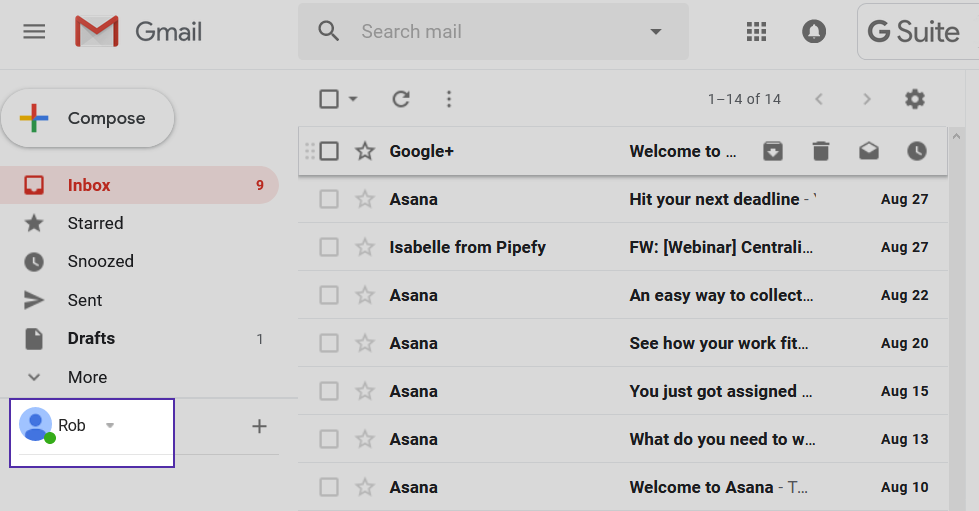
Task: Star the Welcome to Asana email
Action: tap(365, 487)
